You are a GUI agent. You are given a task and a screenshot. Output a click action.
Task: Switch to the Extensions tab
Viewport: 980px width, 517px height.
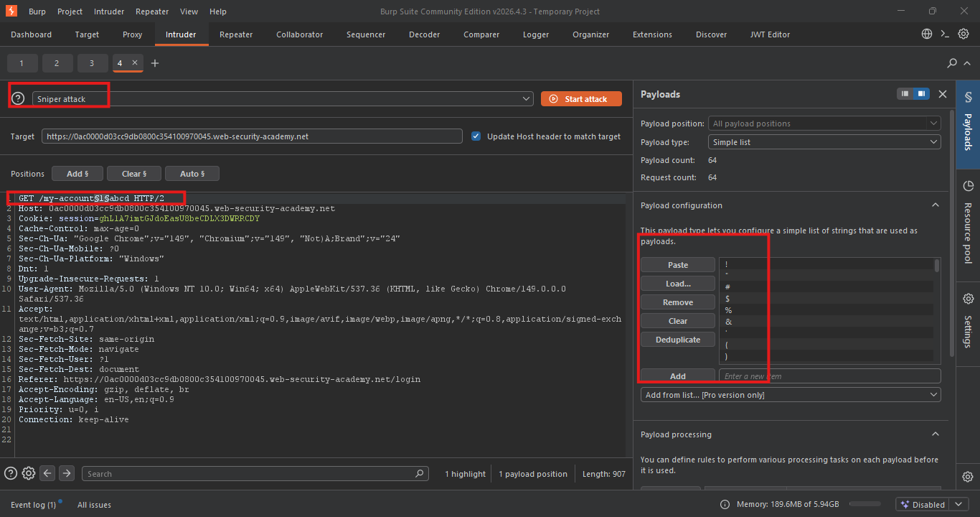(652, 34)
